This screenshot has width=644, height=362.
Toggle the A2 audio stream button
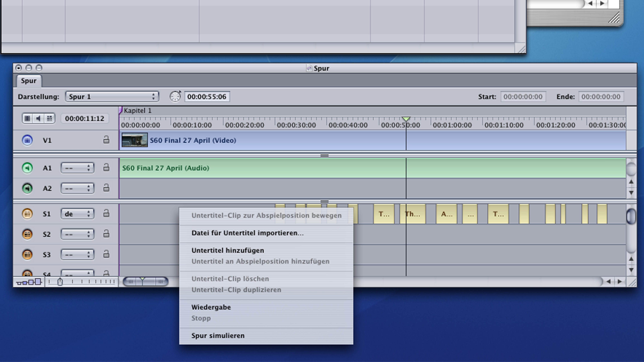[27, 188]
